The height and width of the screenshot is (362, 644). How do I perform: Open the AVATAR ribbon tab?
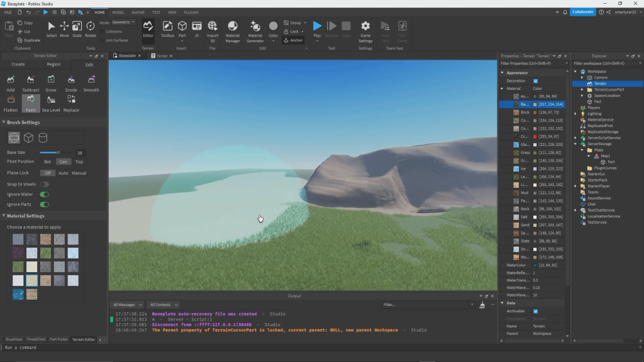pos(138,13)
